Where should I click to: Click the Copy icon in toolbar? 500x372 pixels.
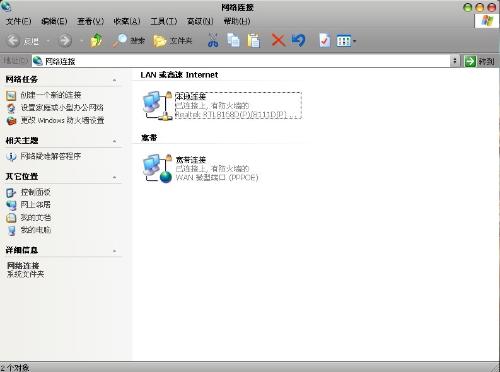click(x=233, y=40)
